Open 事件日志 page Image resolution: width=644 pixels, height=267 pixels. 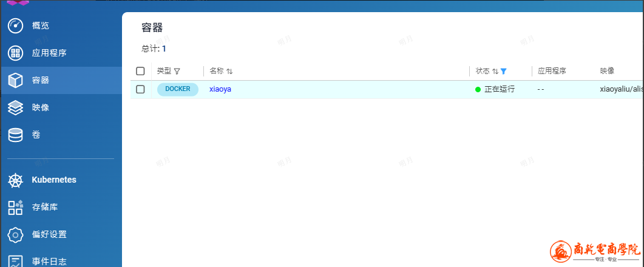click(49, 262)
